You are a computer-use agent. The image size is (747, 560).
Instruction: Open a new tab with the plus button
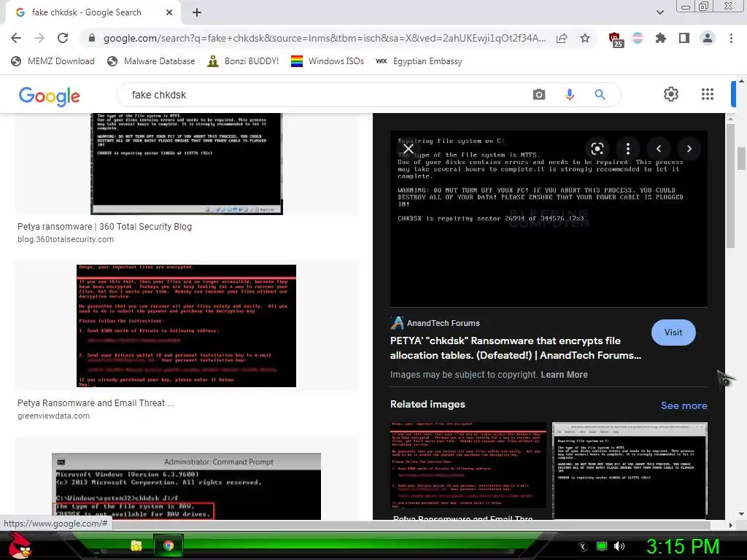pyautogui.click(x=197, y=12)
